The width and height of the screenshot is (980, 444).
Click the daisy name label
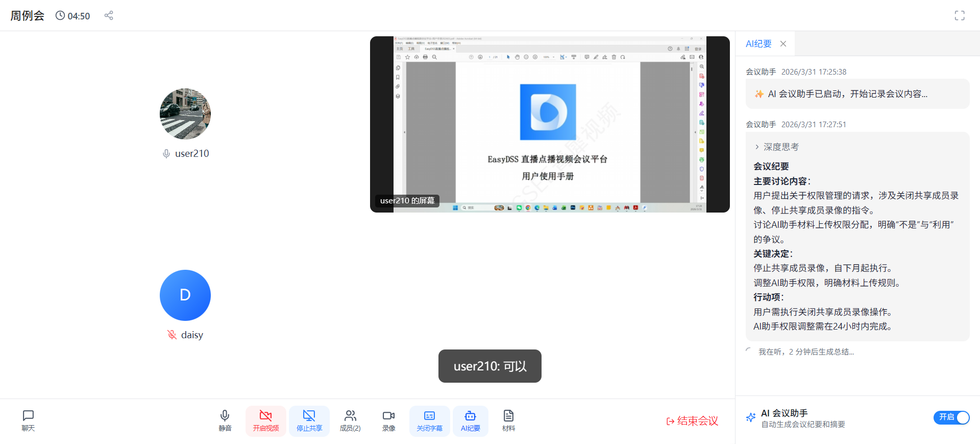click(192, 335)
